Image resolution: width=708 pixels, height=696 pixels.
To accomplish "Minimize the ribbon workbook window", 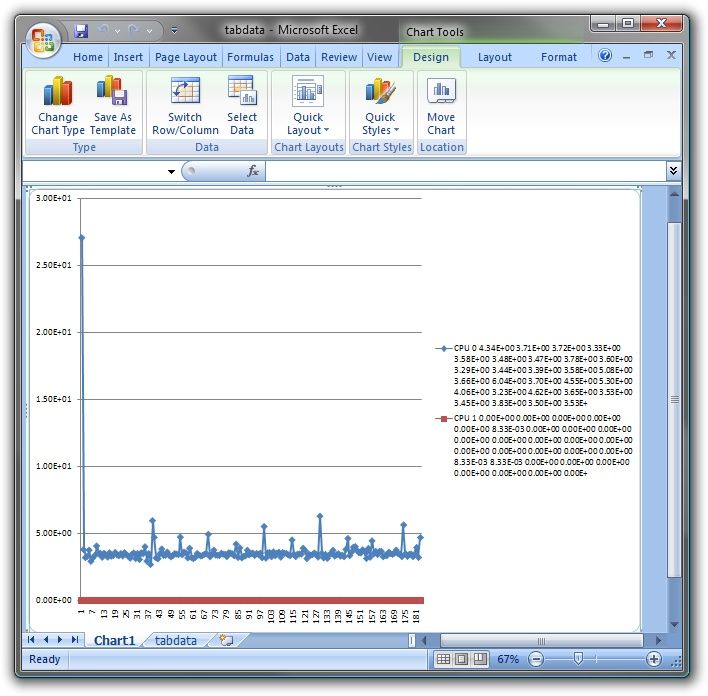I will click(x=626, y=57).
